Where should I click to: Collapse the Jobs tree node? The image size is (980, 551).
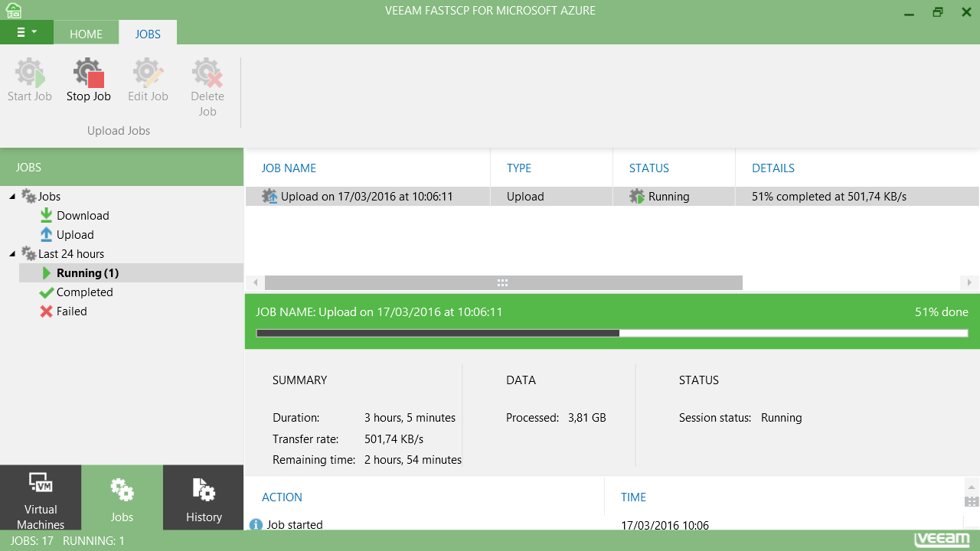(12, 197)
